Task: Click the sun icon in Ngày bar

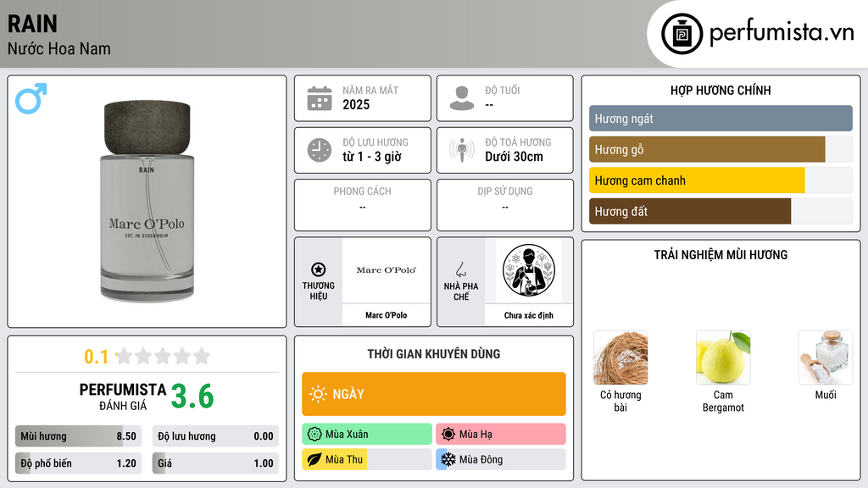Action: pos(318,394)
